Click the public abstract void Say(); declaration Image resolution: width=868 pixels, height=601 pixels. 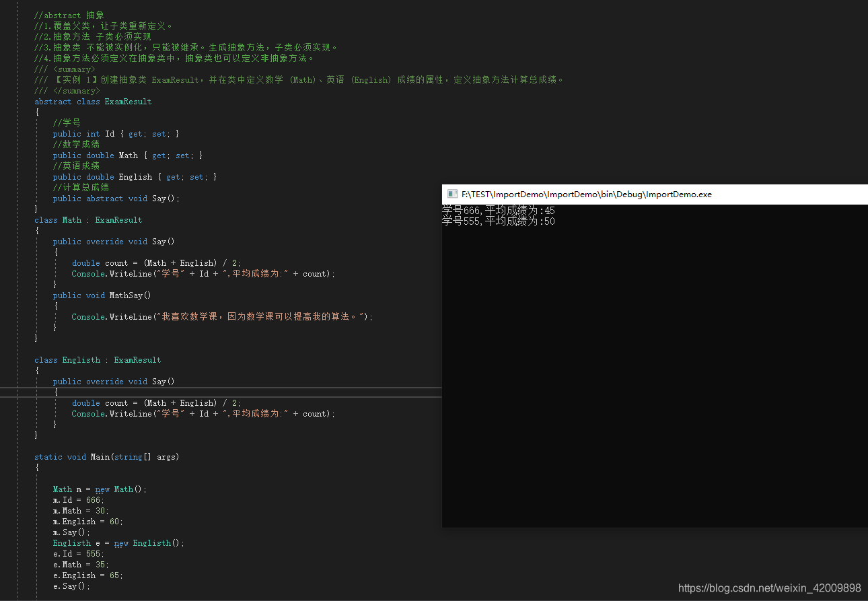click(x=116, y=198)
